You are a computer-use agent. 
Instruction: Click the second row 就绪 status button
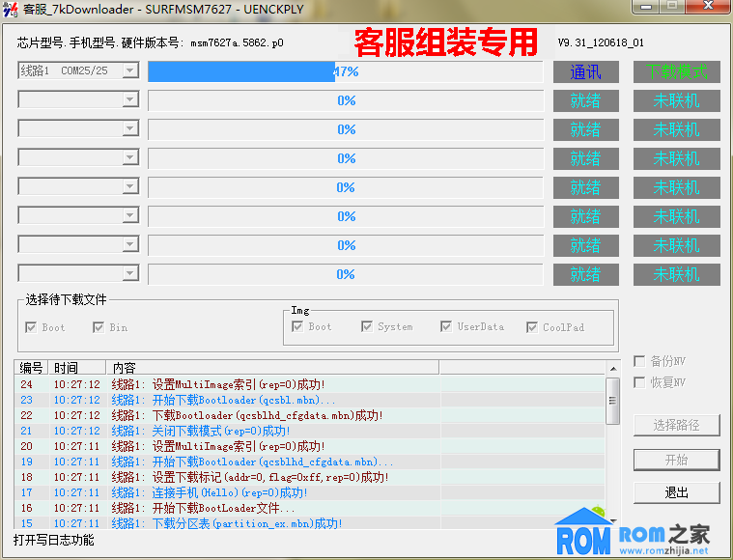[x=586, y=101]
